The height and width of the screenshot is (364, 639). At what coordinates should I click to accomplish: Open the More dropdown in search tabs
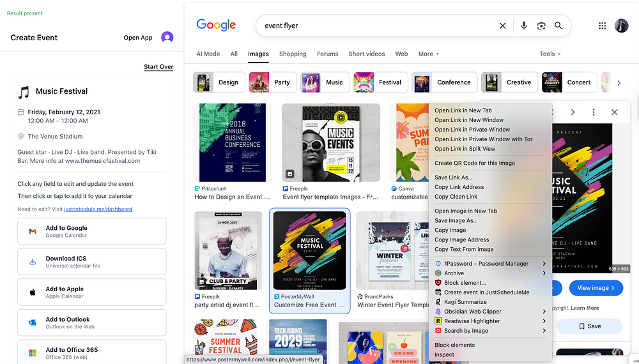click(x=429, y=54)
